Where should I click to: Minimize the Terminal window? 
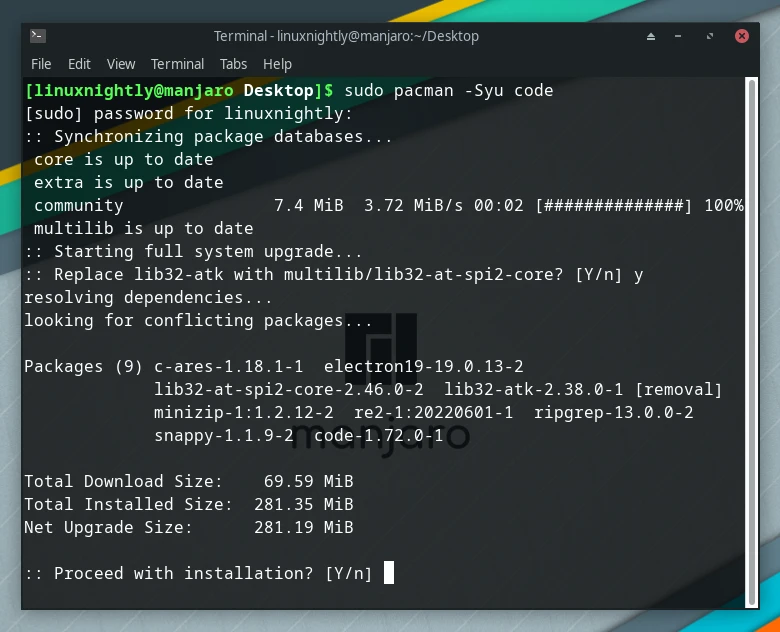(678, 36)
